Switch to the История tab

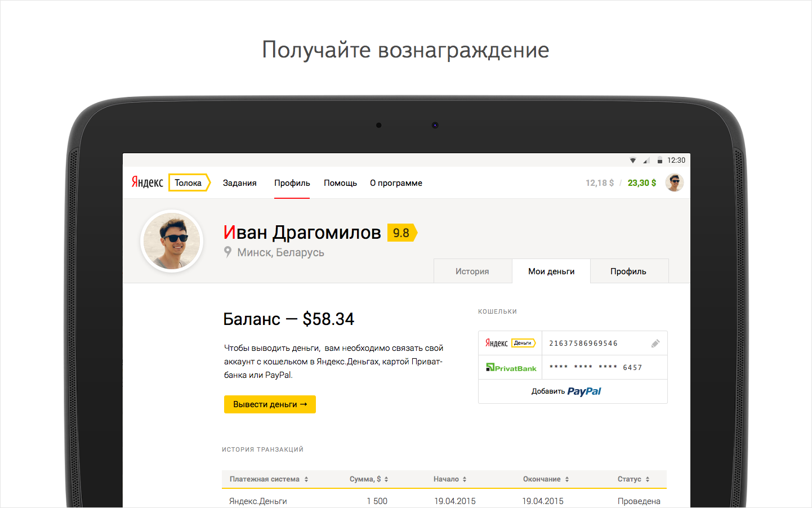[472, 271]
